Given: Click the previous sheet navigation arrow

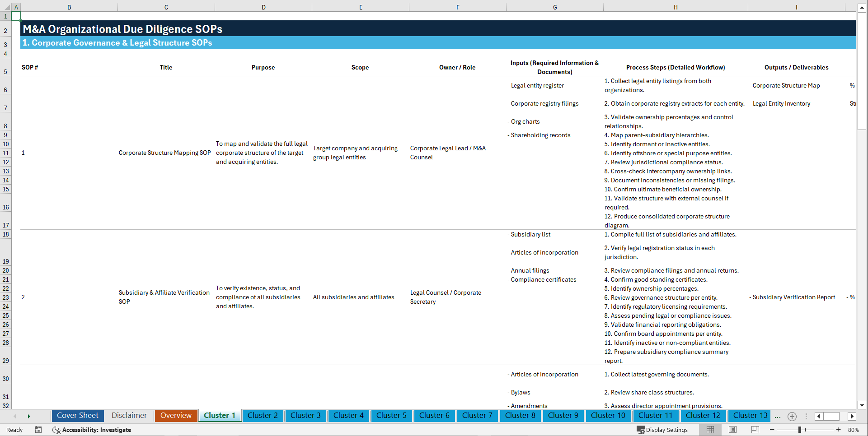Looking at the screenshot, I should 15,416.
